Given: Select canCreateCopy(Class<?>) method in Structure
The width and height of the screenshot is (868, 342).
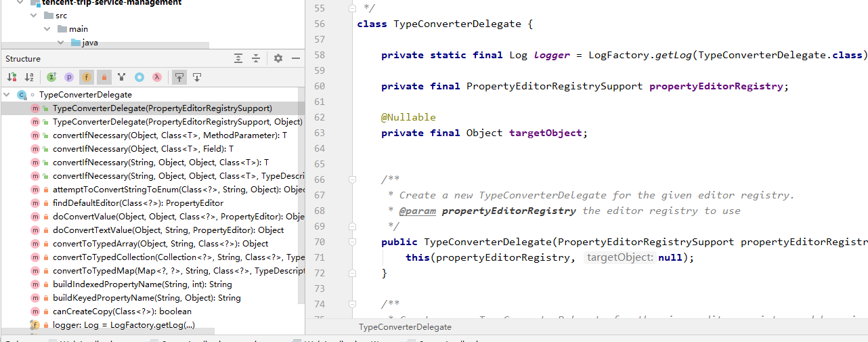Looking at the screenshot, I should pos(152,312).
